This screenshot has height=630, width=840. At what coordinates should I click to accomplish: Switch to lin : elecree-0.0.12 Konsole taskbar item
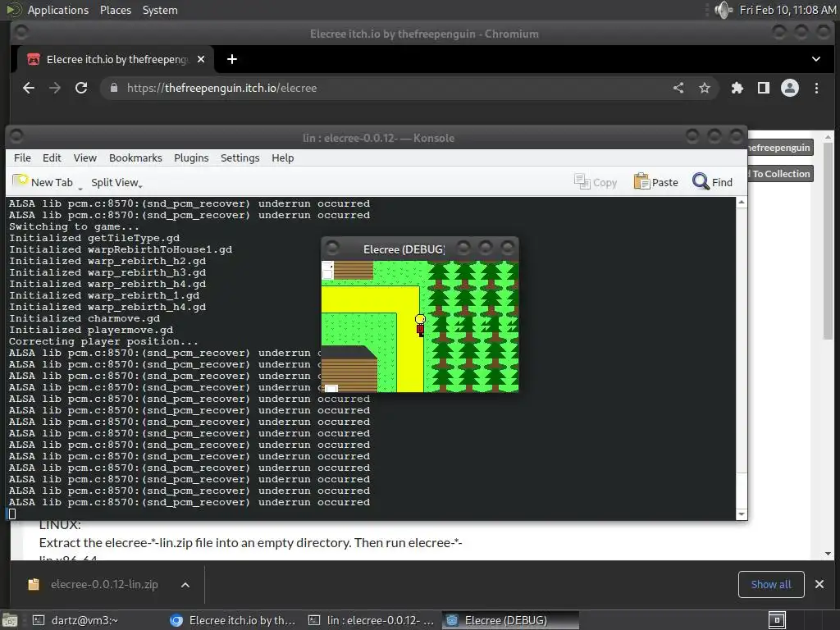coord(372,620)
